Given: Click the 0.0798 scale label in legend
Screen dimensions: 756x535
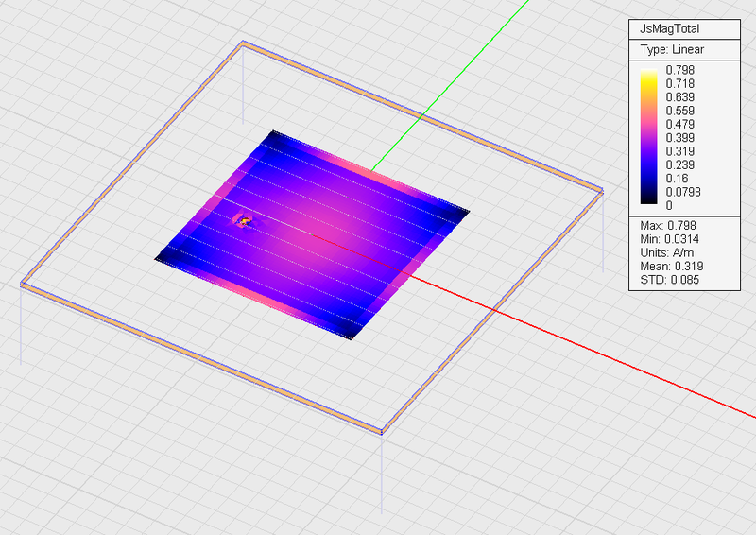Looking at the screenshot, I should [683, 192].
